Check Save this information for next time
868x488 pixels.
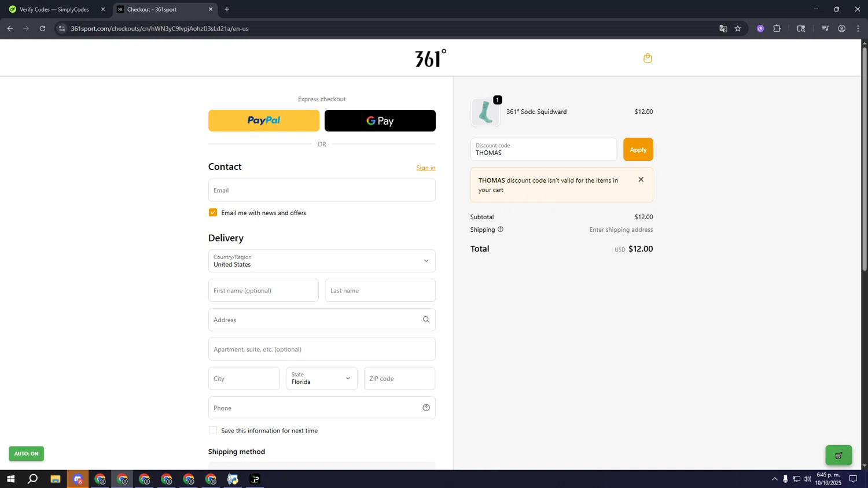[x=213, y=430]
